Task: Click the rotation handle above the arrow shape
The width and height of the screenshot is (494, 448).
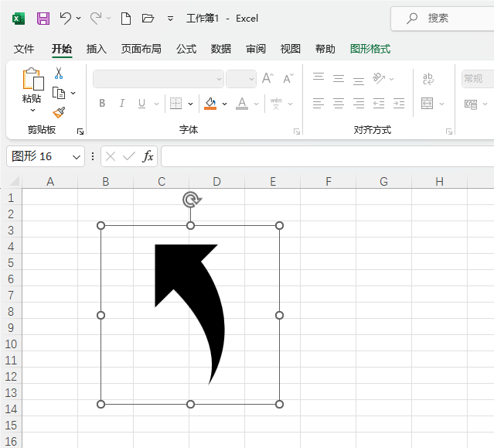Action: (x=191, y=200)
